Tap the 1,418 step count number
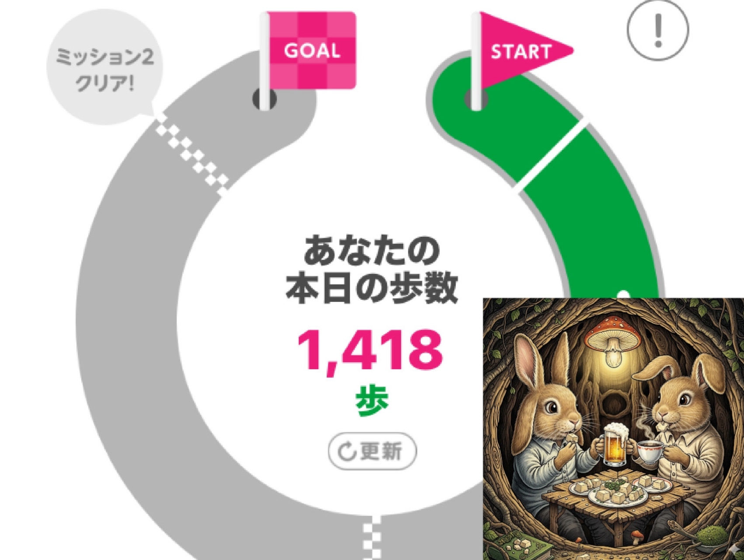The width and height of the screenshot is (744, 560). coord(370,350)
